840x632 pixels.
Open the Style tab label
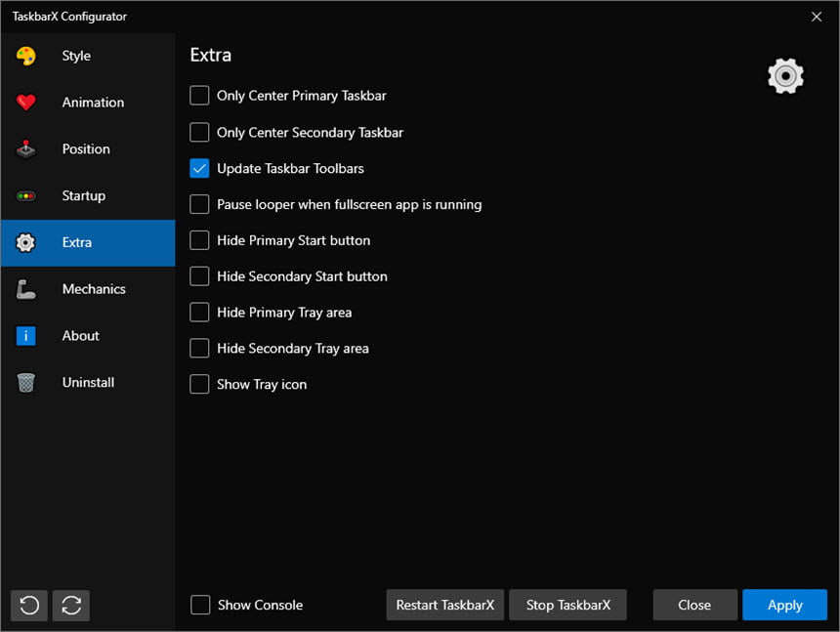pos(76,56)
